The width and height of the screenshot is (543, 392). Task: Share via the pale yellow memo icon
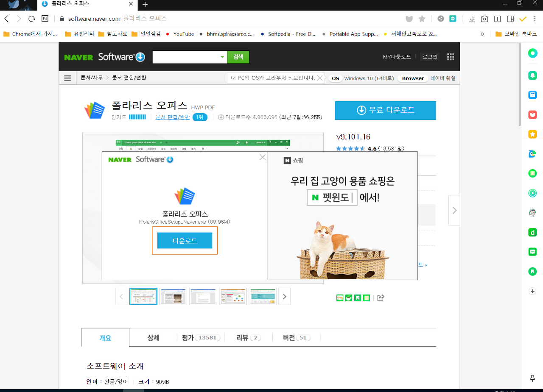tap(367, 297)
